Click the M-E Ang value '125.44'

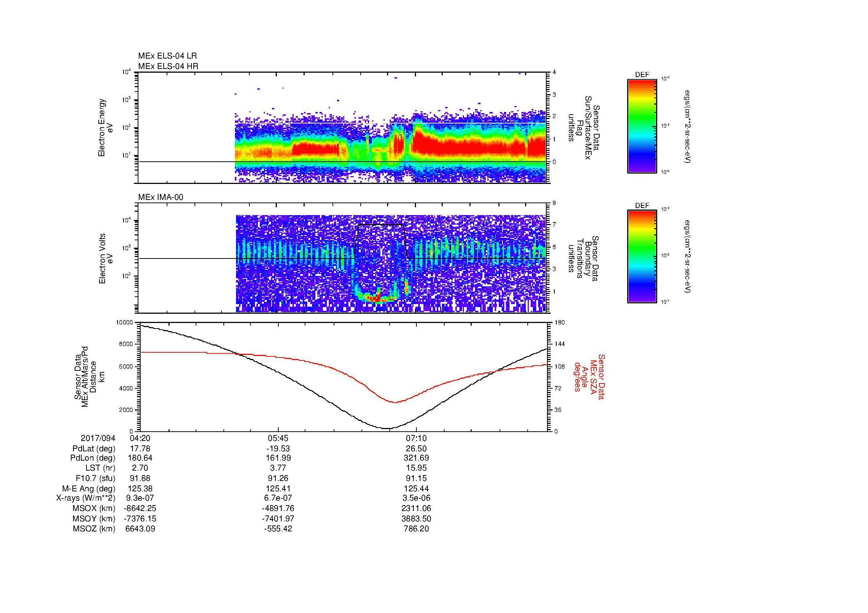tap(416, 488)
